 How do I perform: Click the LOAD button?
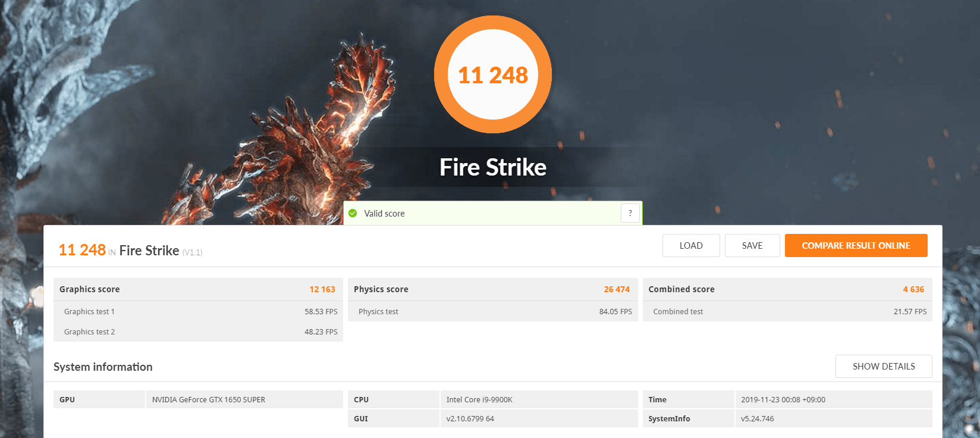tap(691, 245)
